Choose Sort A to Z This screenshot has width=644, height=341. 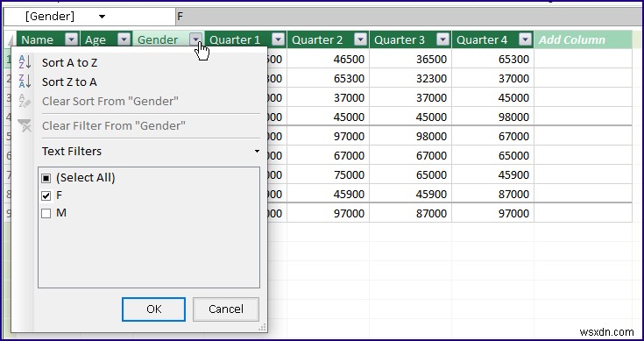click(69, 62)
